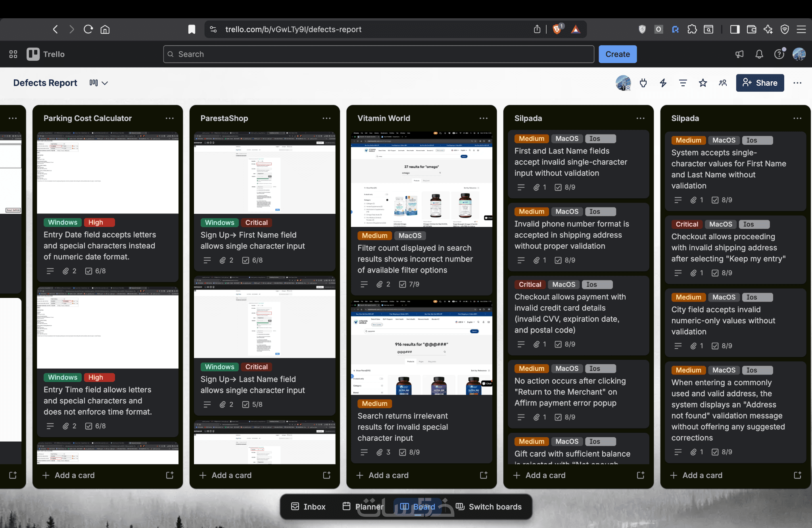Click the Create button
This screenshot has height=528, width=812.
(617, 54)
